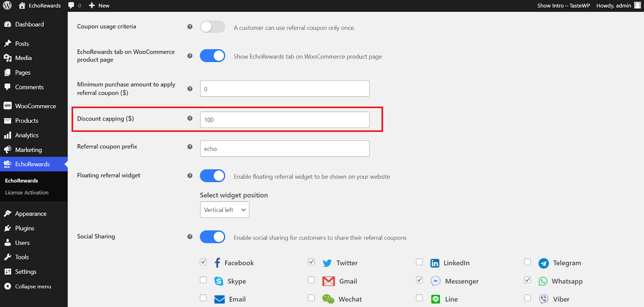
Task: Click the Telegram sharing icon
Action: (x=543, y=263)
